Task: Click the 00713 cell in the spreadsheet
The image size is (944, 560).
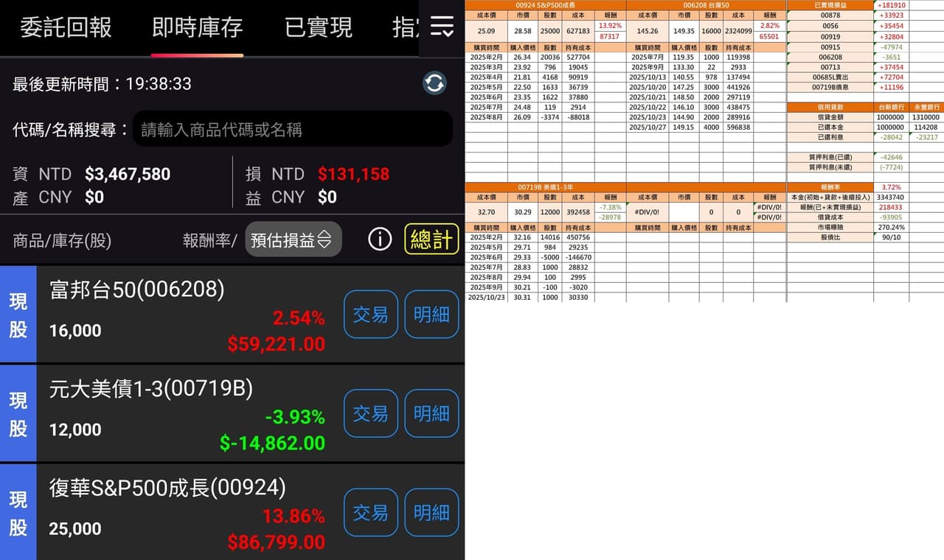Action: 830,67
